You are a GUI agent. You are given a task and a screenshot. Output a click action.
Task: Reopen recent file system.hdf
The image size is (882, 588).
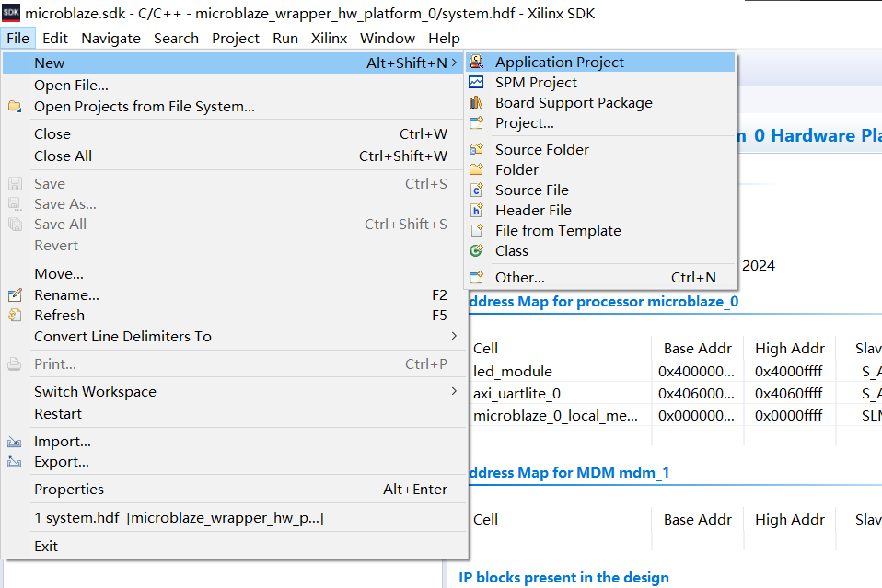[x=179, y=518]
